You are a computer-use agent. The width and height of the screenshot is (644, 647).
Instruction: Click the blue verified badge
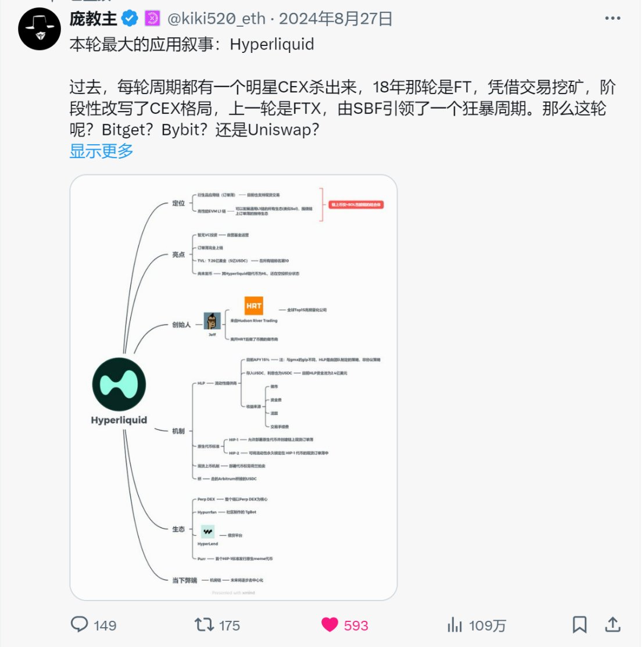tap(130, 19)
